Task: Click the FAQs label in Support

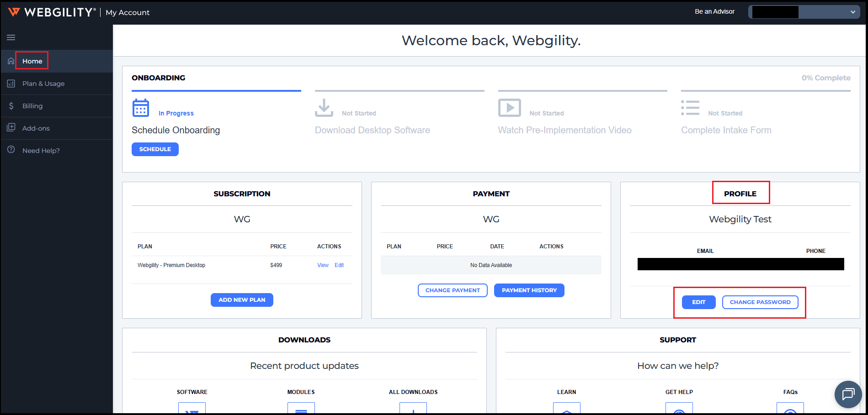Action: (x=790, y=392)
